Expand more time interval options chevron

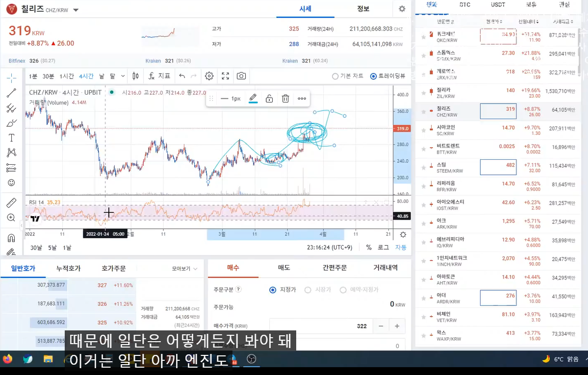click(123, 76)
